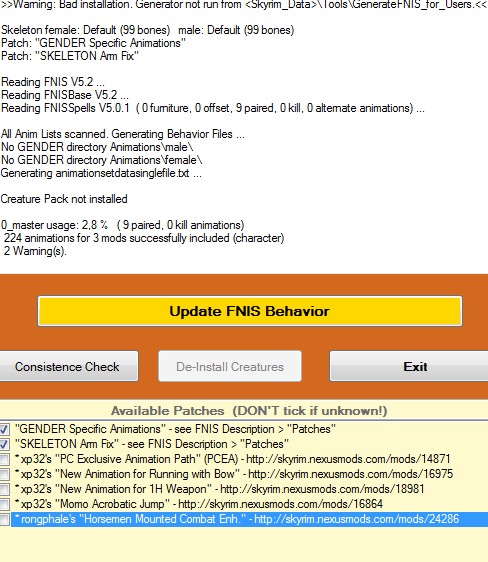
Task: Click the '2 Warning(s)' line in log
Action: (35, 251)
